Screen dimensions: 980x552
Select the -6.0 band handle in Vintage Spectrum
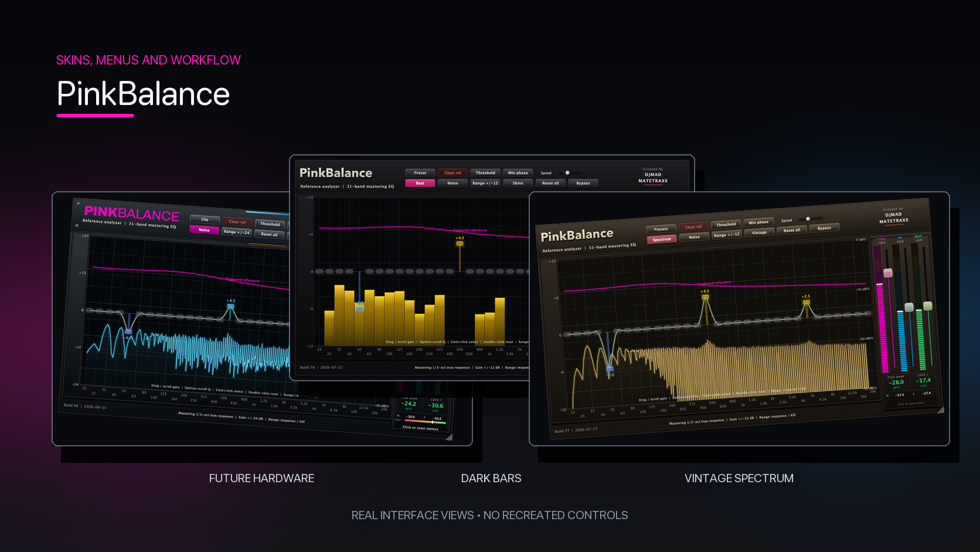coord(610,369)
